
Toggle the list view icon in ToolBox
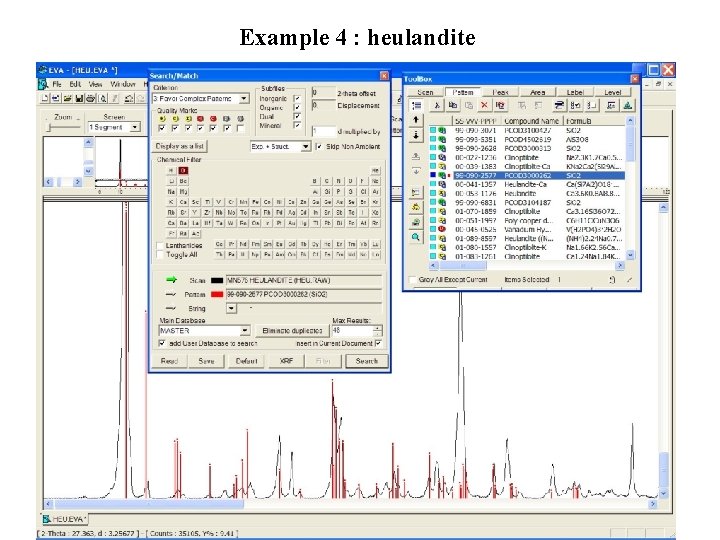click(x=416, y=106)
